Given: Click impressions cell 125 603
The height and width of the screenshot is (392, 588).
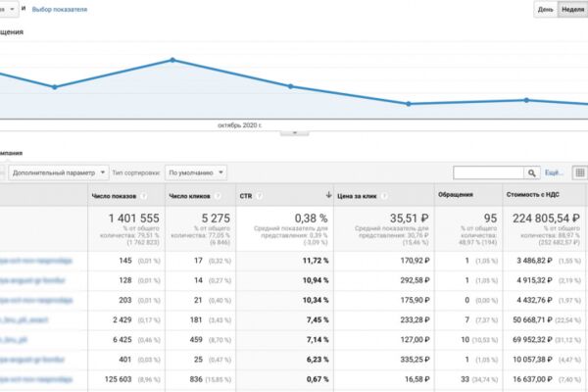Looking at the screenshot, I should coord(119,379).
